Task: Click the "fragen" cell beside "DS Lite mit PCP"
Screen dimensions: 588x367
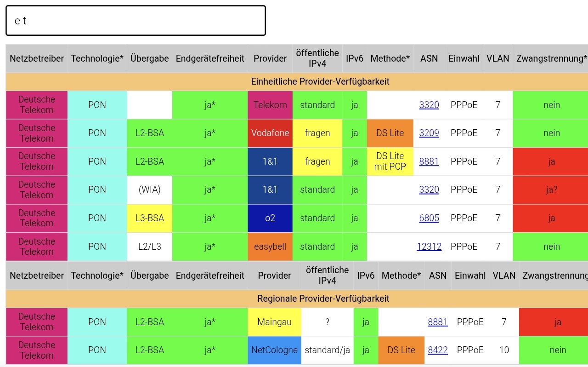Action: tap(317, 161)
